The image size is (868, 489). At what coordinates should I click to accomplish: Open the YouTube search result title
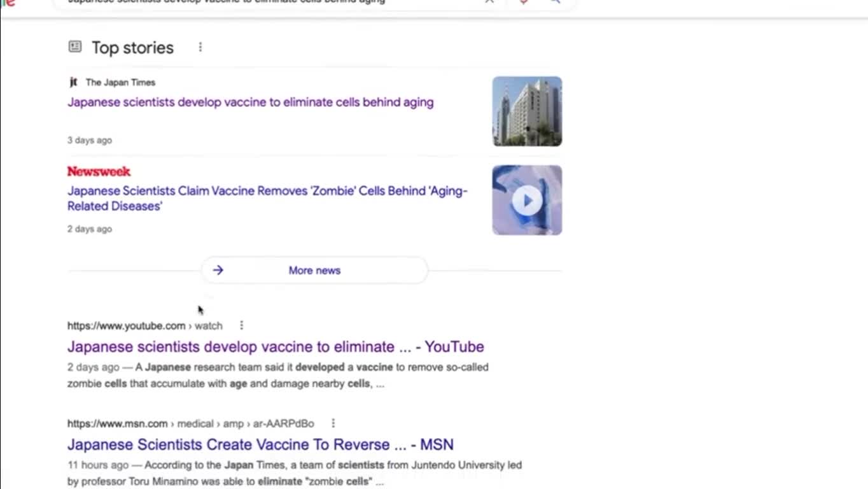pyautogui.click(x=276, y=346)
